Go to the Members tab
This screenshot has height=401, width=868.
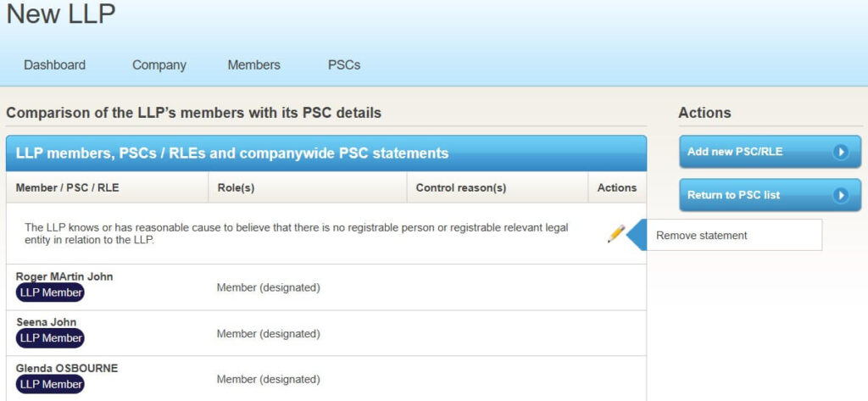point(253,65)
